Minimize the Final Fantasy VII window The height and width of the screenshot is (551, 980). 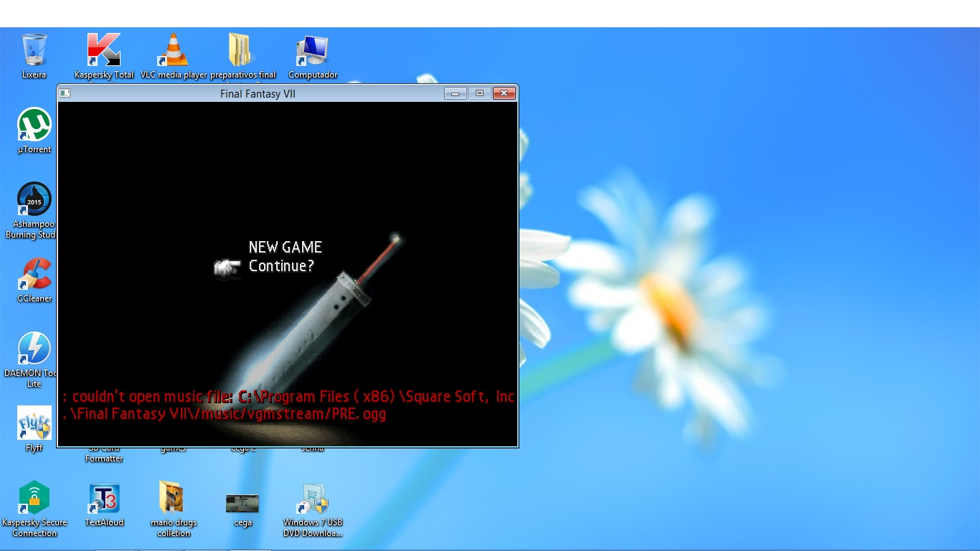click(455, 93)
